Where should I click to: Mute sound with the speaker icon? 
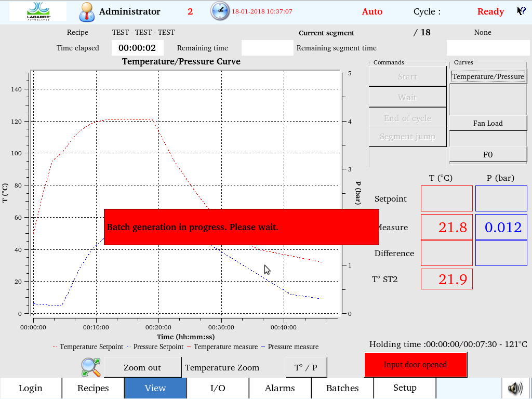tap(515, 388)
